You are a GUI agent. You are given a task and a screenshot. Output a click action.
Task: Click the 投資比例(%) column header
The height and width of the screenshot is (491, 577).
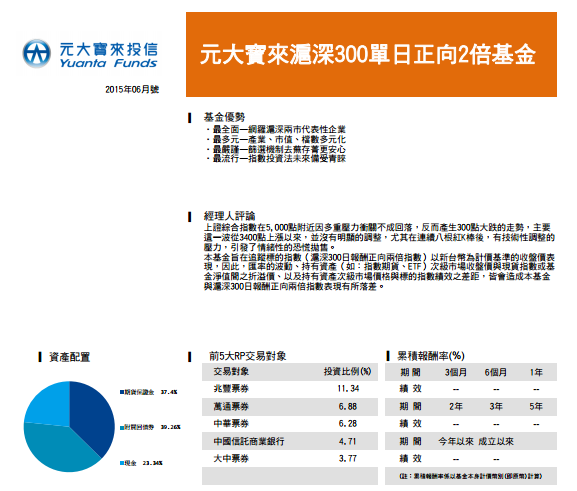347,371
